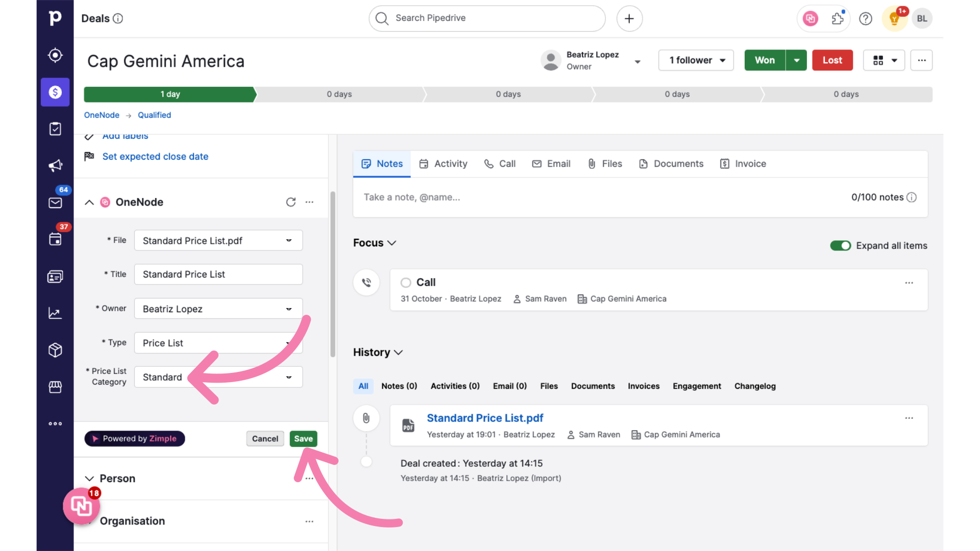
Task: Open Standard Price List.pdf file link
Action: coord(485,418)
